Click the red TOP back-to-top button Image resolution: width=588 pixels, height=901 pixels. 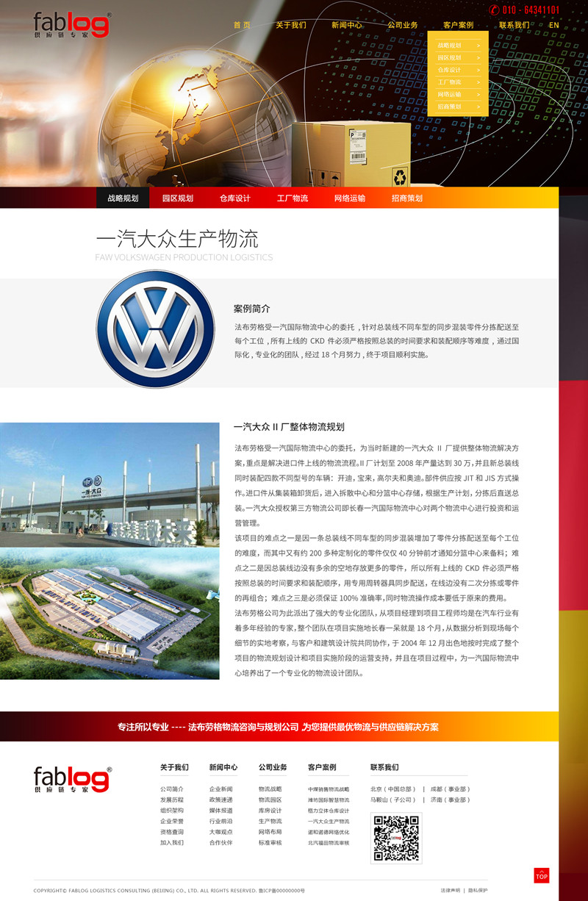tap(541, 875)
